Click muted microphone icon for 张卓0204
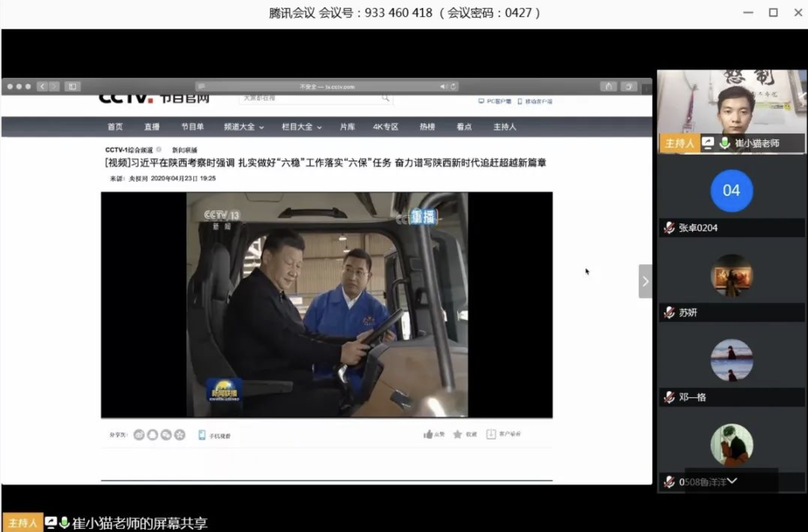 669,228
